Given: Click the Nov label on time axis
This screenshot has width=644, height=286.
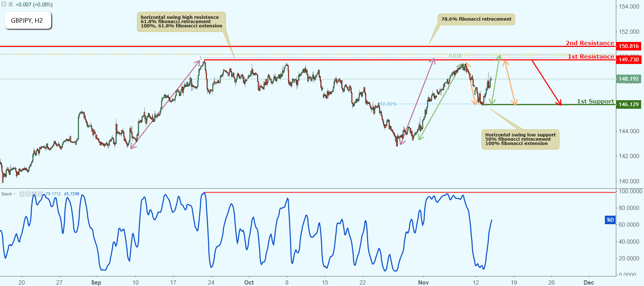Looking at the screenshot, I should [x=424, y=282].
